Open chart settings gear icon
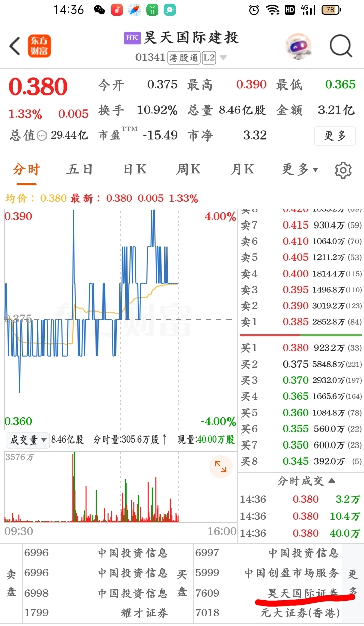Image resolution: width=364 pixels, height=626 pixels. click(343, 170)
